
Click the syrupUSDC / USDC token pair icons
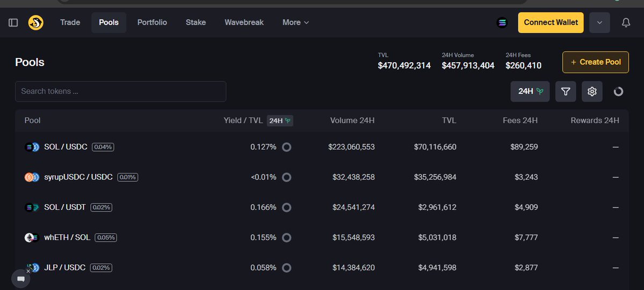click(32, 177)
